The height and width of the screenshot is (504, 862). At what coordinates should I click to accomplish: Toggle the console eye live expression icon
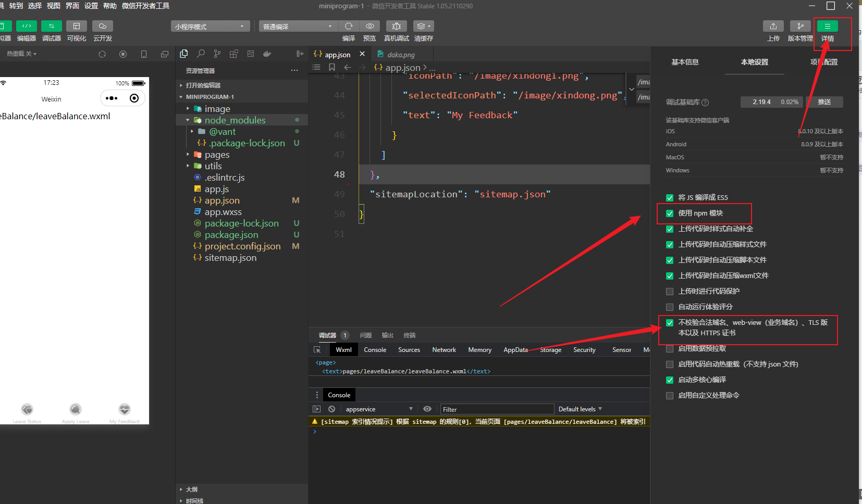point(427,409)
